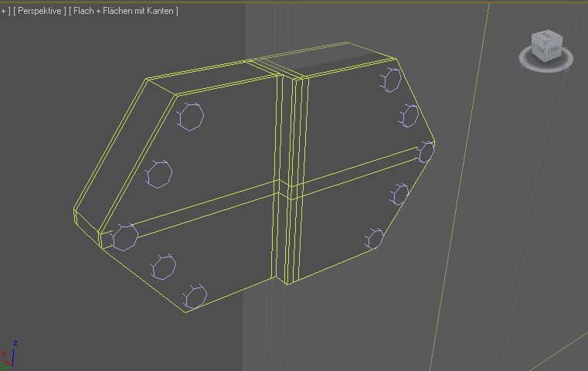Select the topmost bolt on the left plate
Viewport: 588px width, 371px height.
(190, 117)
